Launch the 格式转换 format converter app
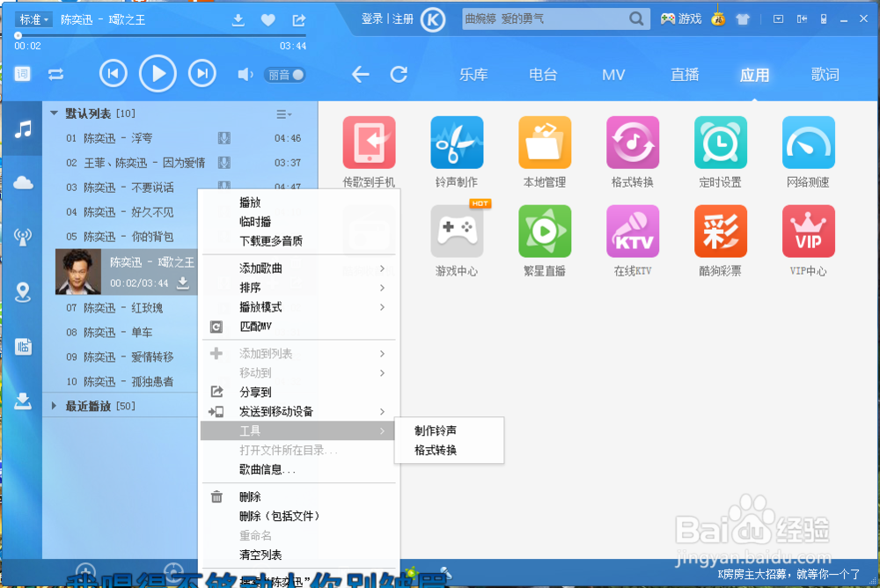880x588 pixels. pos(633,143)
